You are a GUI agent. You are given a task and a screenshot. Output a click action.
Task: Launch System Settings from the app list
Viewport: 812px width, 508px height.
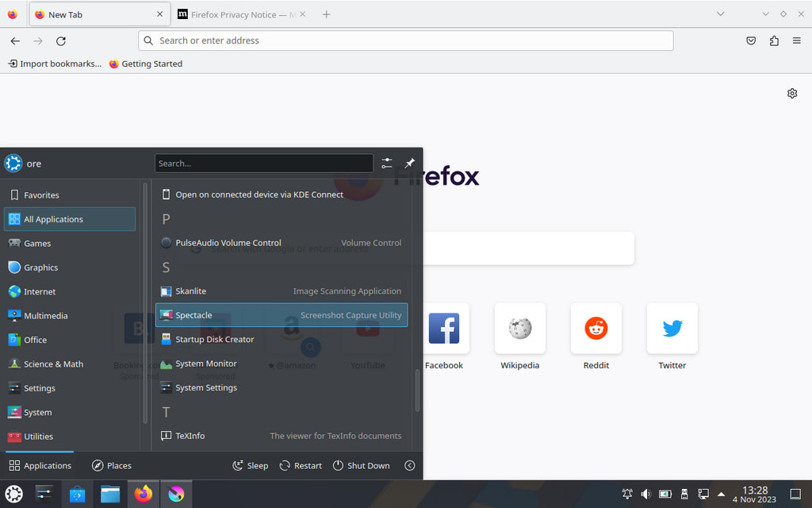click(x=282, y=387)
